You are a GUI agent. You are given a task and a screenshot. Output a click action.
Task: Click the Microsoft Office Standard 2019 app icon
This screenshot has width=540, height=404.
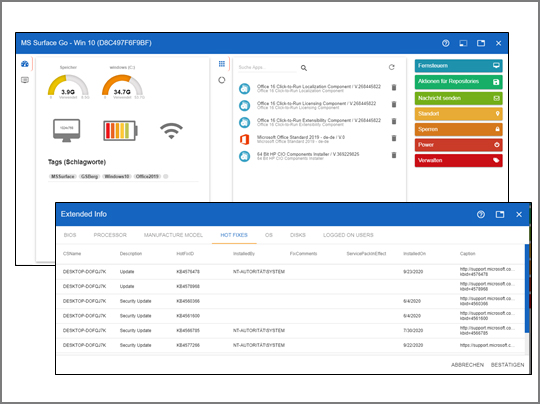click(245, 139)
